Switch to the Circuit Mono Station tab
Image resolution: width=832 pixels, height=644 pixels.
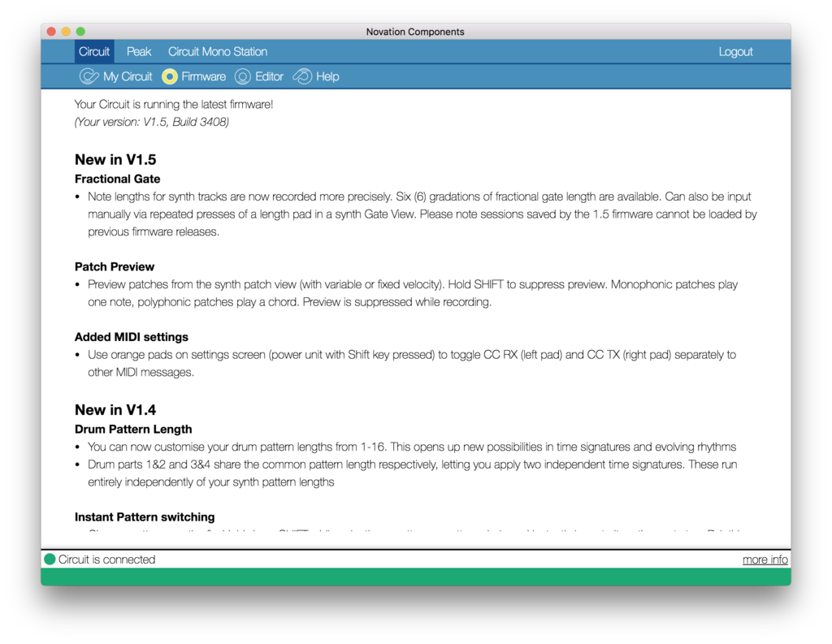[x=218, y=51]
